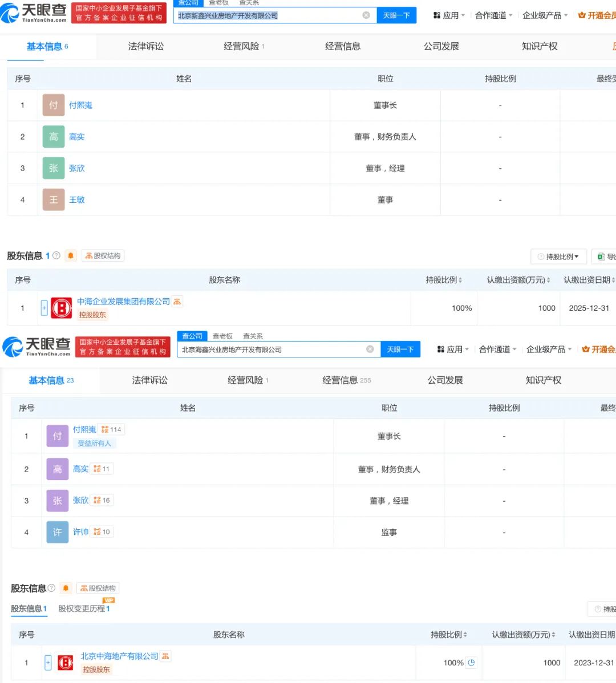Click the 股权结构 button next to 股东信息 1
Viewport: 616px width, 683px height.
(x=103, y=255)
